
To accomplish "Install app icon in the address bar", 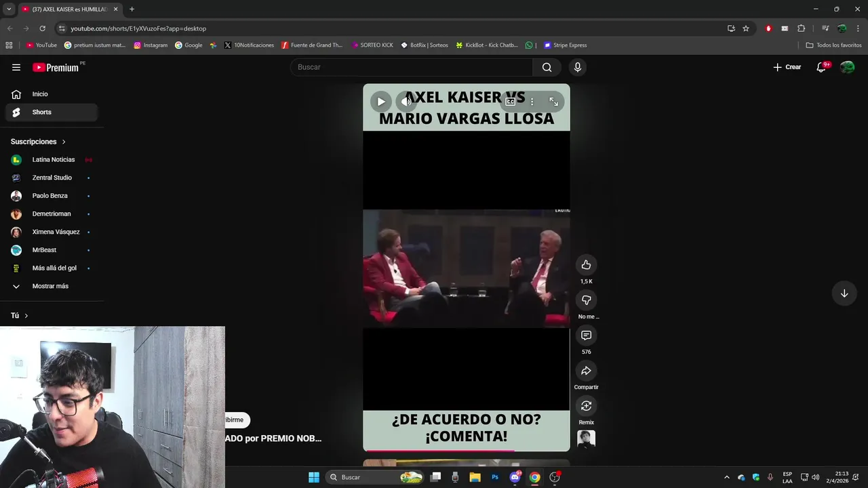I will click(731, 28).
